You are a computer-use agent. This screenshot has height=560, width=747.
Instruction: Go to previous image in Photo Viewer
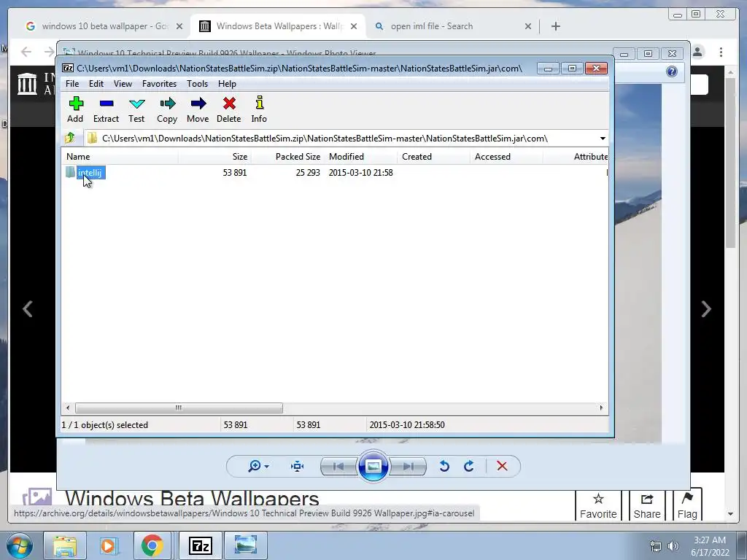pyautogui.click(x=338, y=467)
